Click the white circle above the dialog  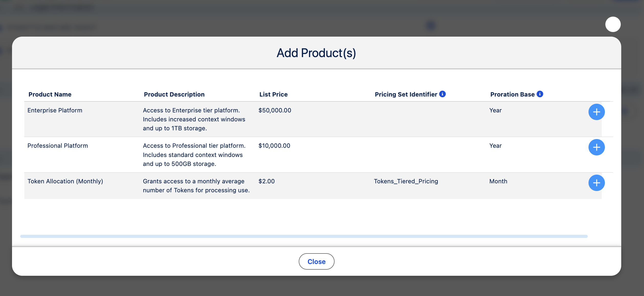pyautogui.click(x=613, y=24)
